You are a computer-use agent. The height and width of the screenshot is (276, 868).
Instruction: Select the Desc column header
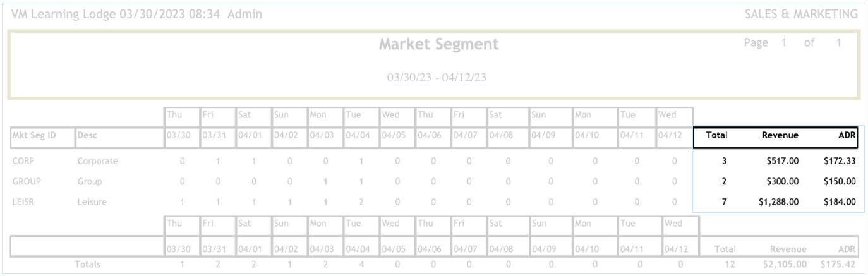coord(87,135)
